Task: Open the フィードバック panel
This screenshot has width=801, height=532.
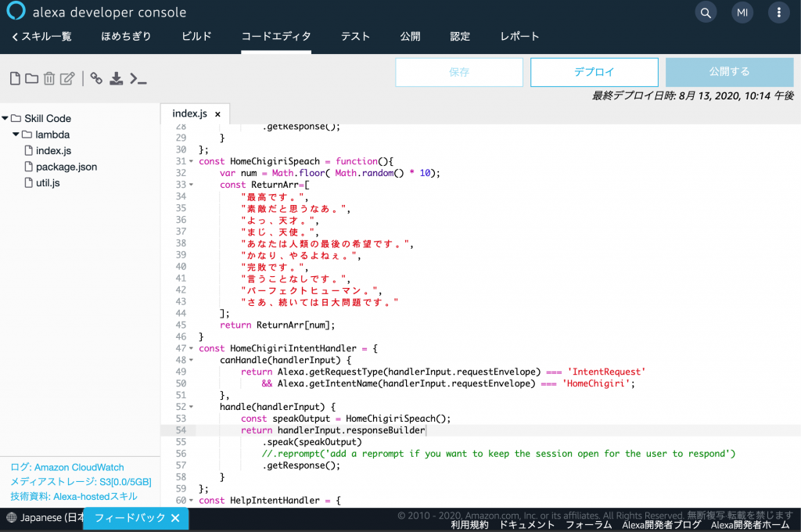Action: (x=130, y=518)
